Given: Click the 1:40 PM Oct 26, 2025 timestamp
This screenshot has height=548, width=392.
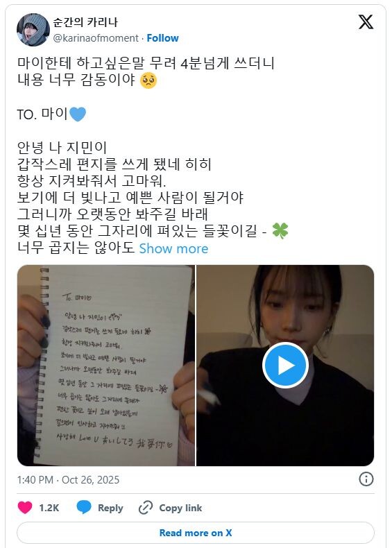Looking at the screenshot, I should [68, 479].
